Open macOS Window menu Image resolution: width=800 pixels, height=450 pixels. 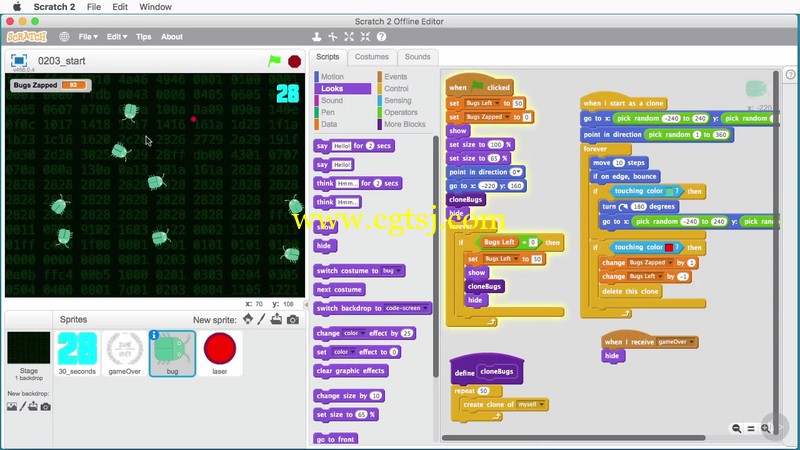pyautogui.click(x=155, y=7)
